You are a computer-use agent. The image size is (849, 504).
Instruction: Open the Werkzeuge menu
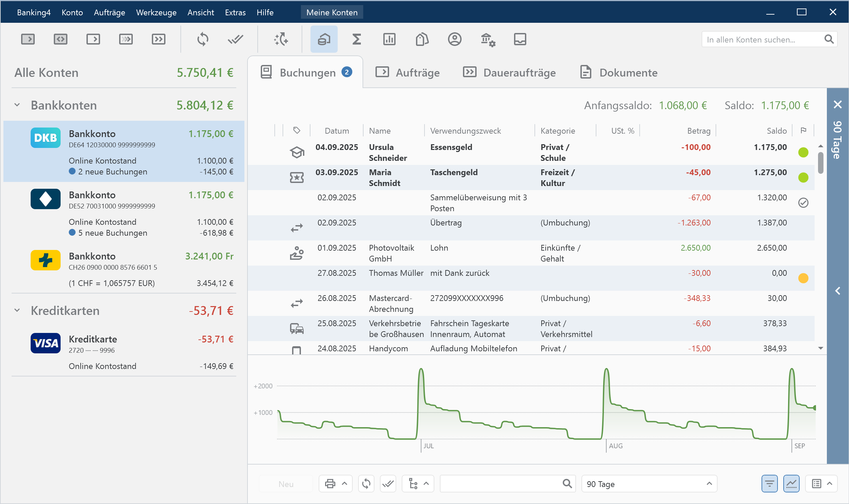(x=156, y=13)
